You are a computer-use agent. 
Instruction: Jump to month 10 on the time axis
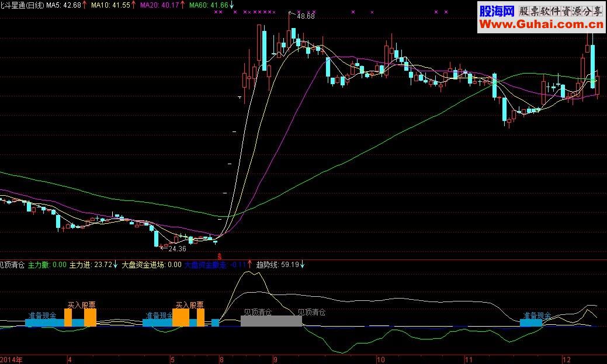click(380, 358)
